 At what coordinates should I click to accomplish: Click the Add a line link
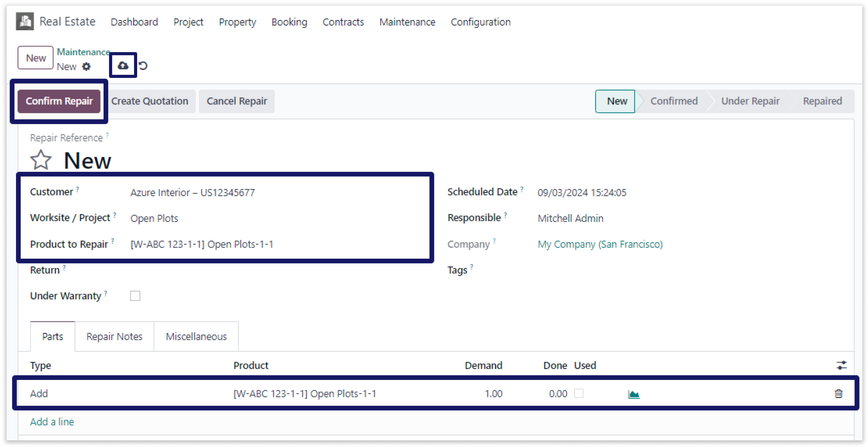click(x=52, y=422)
